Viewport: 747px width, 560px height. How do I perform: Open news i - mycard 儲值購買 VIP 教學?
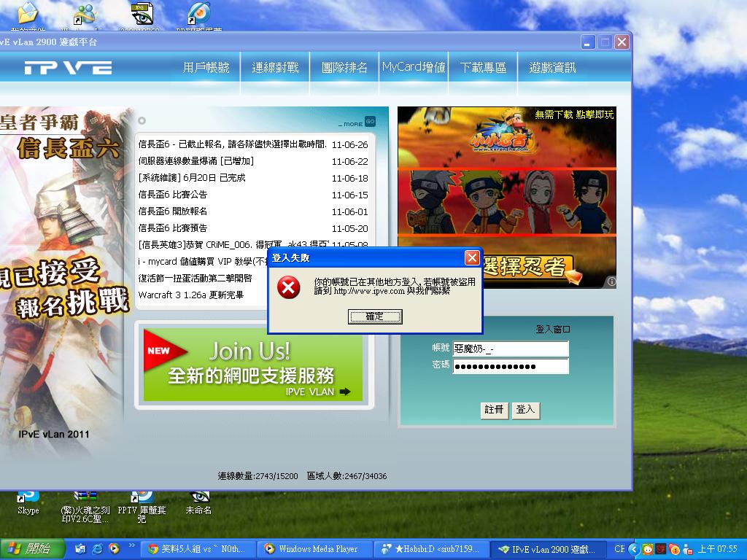coord(203,262)
